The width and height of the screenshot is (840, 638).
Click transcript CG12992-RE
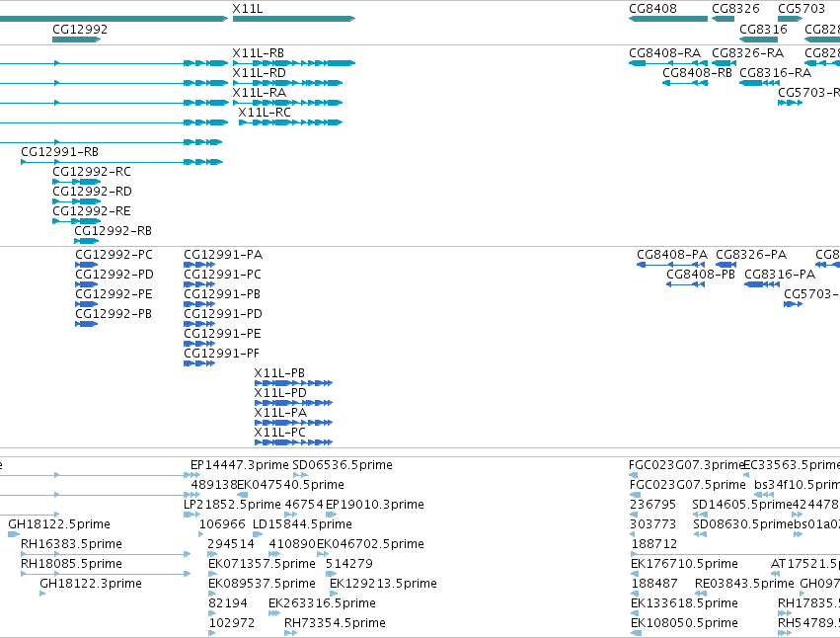click(x=77, y=221)
